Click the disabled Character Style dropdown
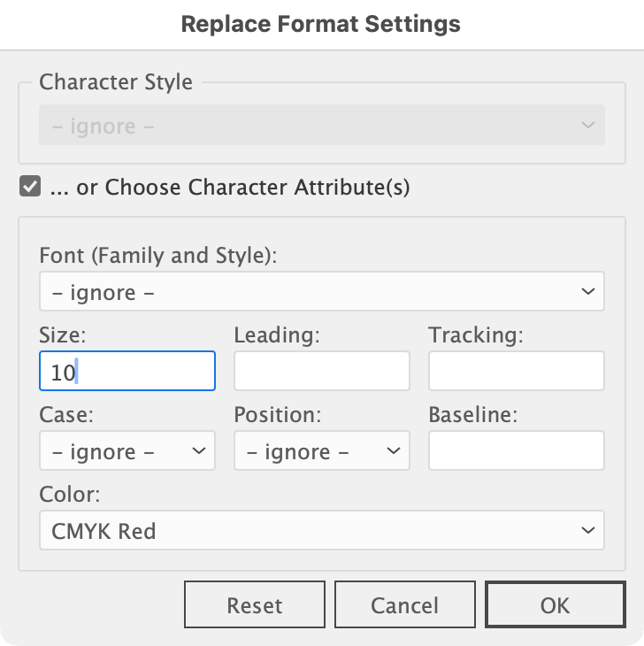Viewport: 644px width, 646px height. [321, 125]
